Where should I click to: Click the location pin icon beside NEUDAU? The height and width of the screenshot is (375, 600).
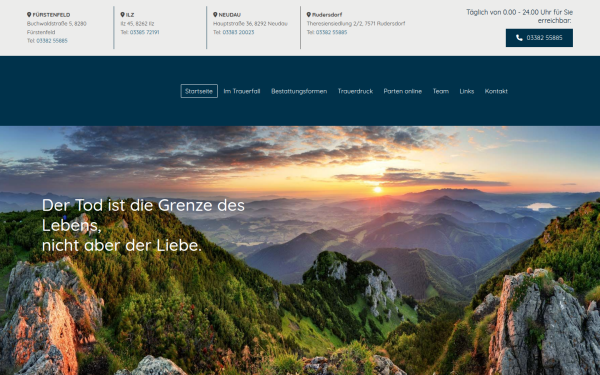[215, 15]
